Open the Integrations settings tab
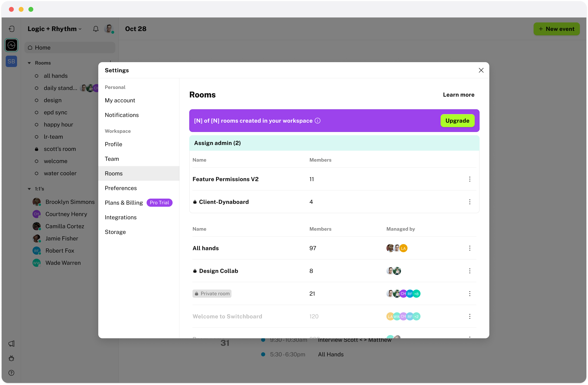The width and height of the screenshot is (588, 385). click(121, 217)
